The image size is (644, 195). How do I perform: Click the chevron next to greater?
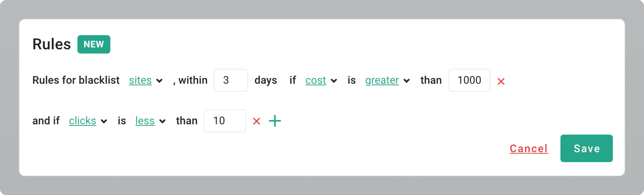point(406,81)
